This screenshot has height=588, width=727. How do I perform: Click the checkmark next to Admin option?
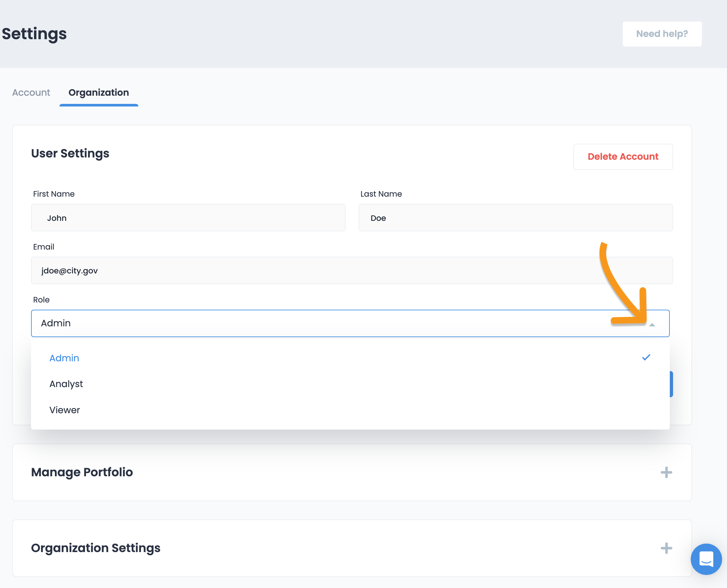646,358
